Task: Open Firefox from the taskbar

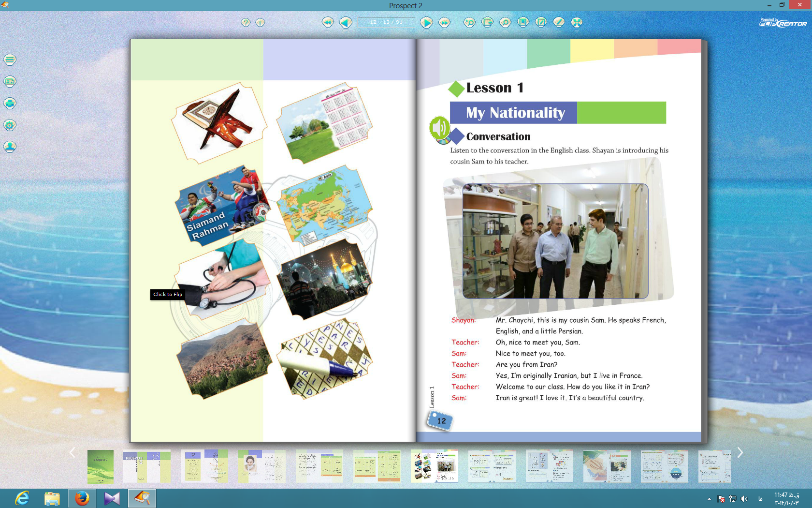Action: coord(82,498)
